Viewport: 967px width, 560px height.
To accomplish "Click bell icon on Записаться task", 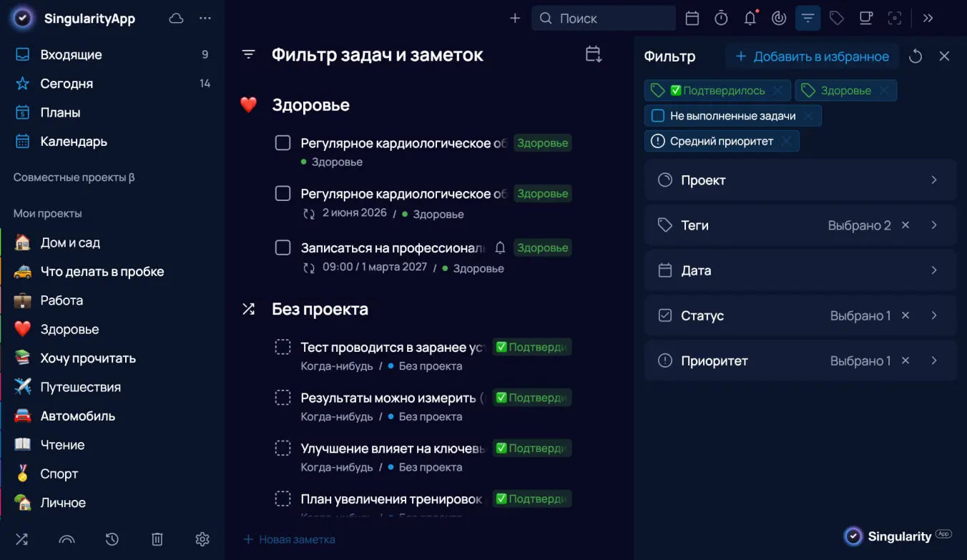I will pos(501,247).
